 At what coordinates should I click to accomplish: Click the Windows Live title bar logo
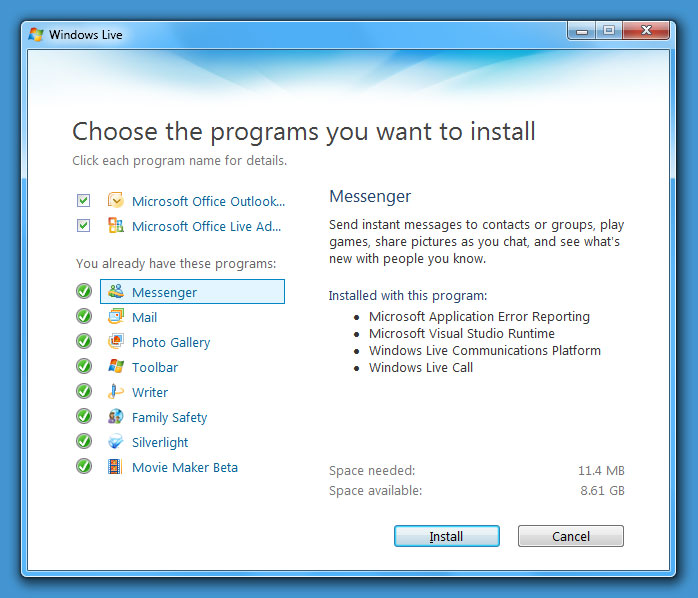[36, 34]
